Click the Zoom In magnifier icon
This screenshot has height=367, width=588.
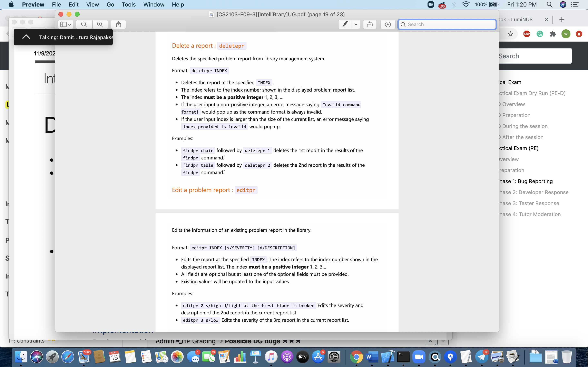100,24
